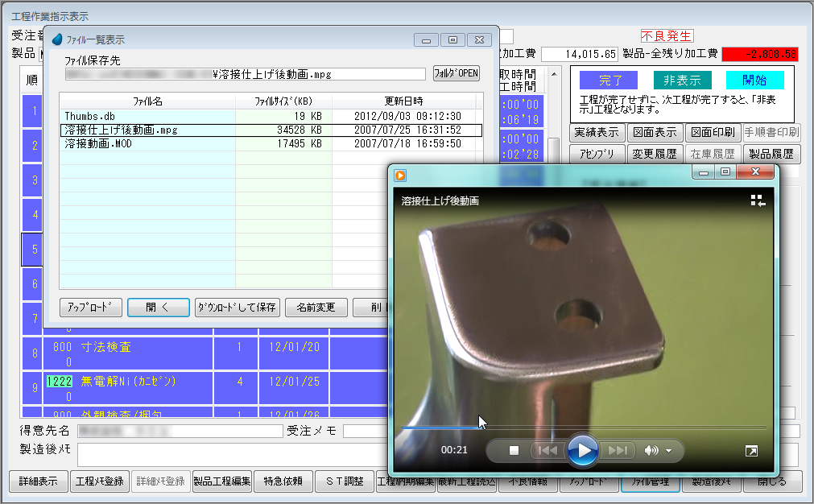Sort the list by ファイルサイズ column header
The height and width of the screenshot is (504, 814).
(x=283, y=101)
